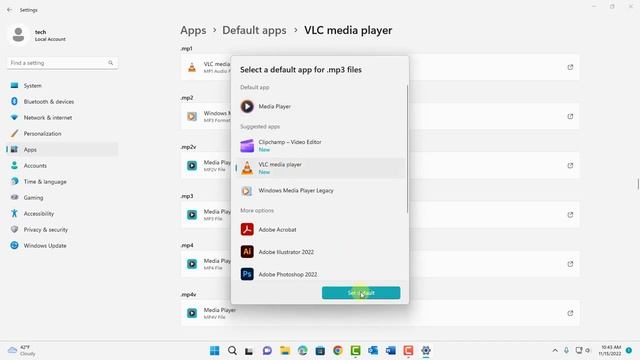Click the microphone tray icon
Image resolution: width=640 pixels, height=360 pixels.
pyautogui.click(x=567, y=351)
